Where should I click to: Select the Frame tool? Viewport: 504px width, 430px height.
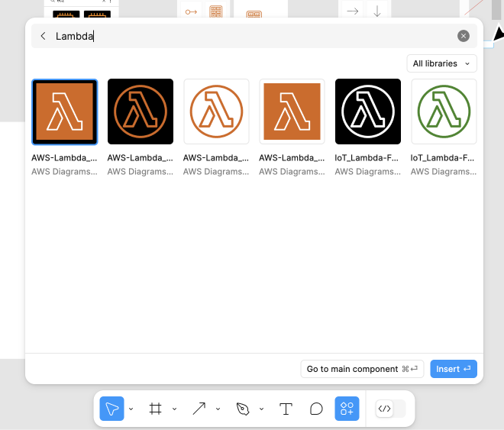point(155,409)
